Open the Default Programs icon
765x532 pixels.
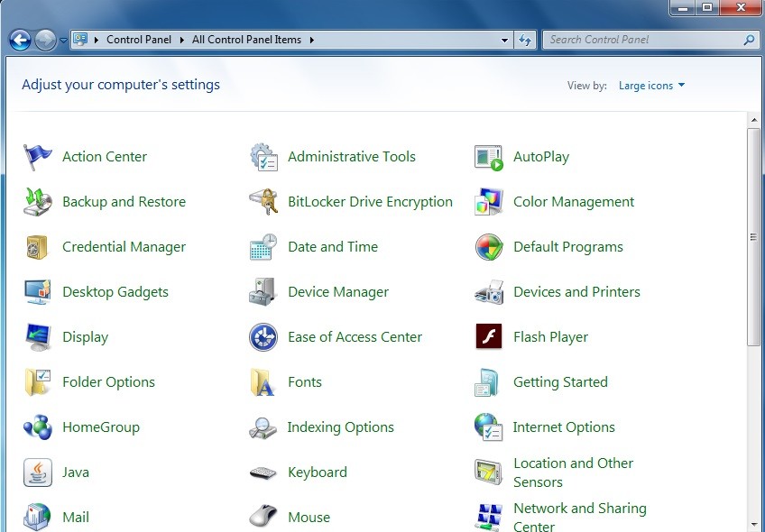(489, 247)
